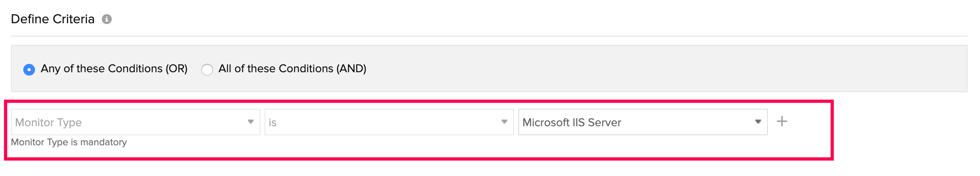Click the 'Microsoft IIS Server' value text
980x176 pixels.
572,122
